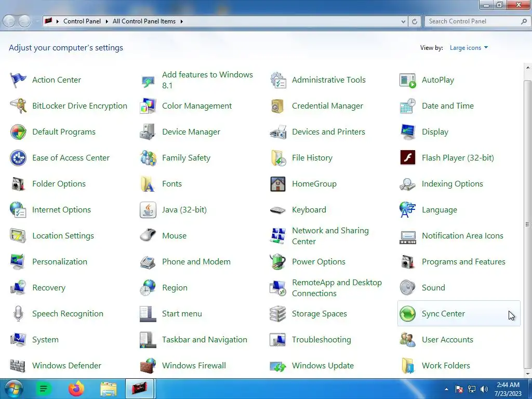Open RemoteApp and Desktop Connections link
The height and width of the screenshot is (399, 532).
[337, 288]
